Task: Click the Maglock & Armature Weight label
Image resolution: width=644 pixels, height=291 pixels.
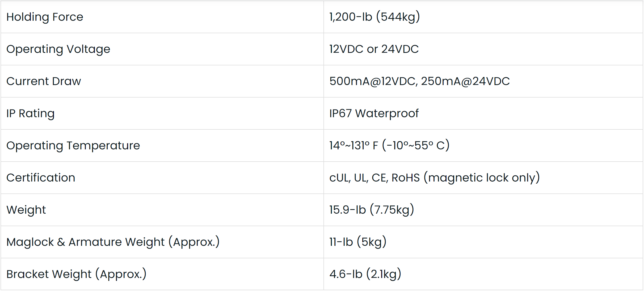Action: pos(113,242)
